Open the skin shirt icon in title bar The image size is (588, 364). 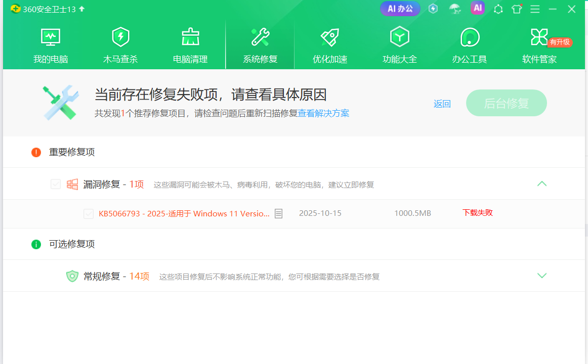point(517,9)
